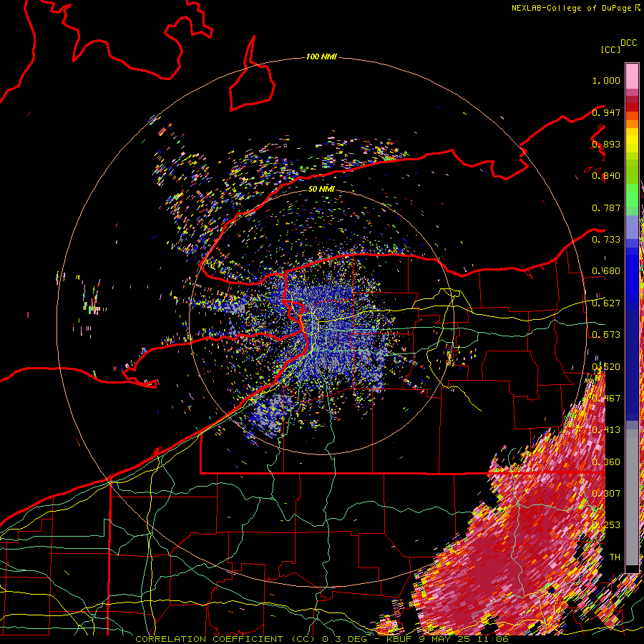Click the DCC label above the color scale
The image size is (644, 644).
pos(628,43)
